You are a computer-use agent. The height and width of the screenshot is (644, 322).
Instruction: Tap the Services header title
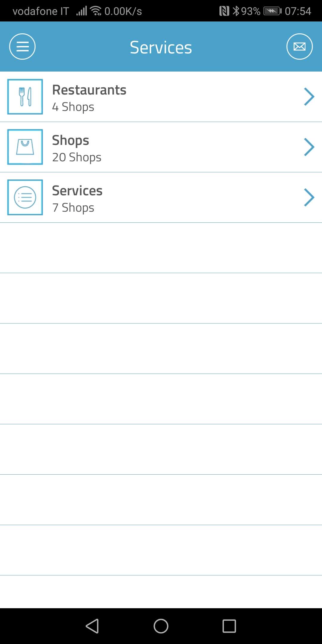coord(161,47)
